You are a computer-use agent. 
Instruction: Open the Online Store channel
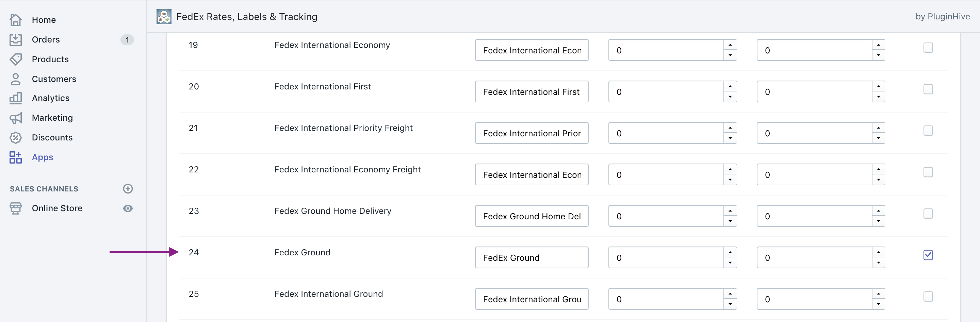pyautogui.click(x=57, y=208)
